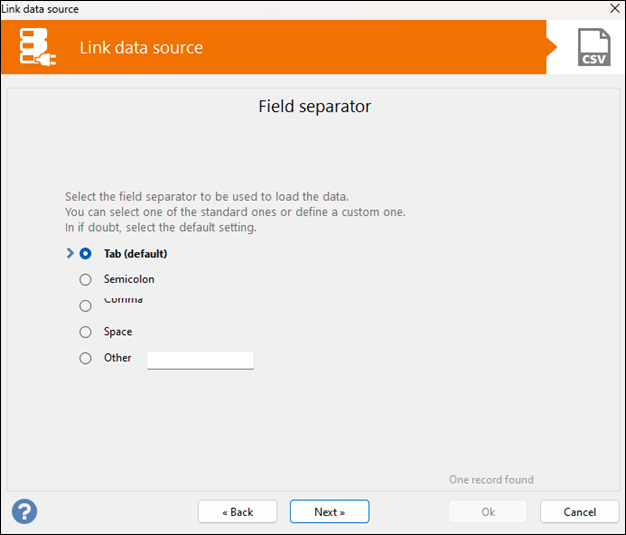Pick the Comma separator radio button
The image size is (626, 535).
pyautogui.click(x=86, y=306)
